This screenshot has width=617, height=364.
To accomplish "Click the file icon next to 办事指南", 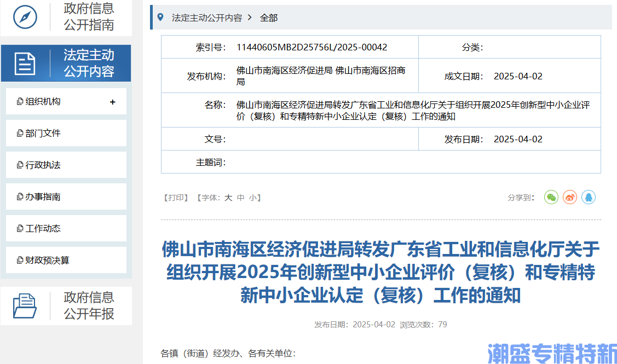I will 20,197.
